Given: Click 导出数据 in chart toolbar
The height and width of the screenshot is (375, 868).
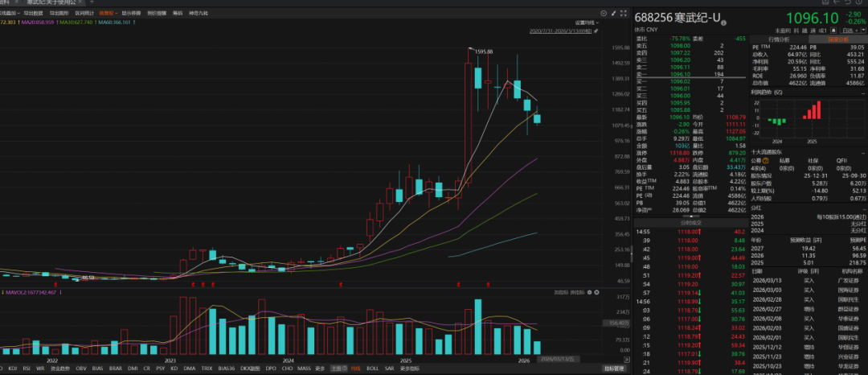Looking at the screenshot, I should [33, 14].
